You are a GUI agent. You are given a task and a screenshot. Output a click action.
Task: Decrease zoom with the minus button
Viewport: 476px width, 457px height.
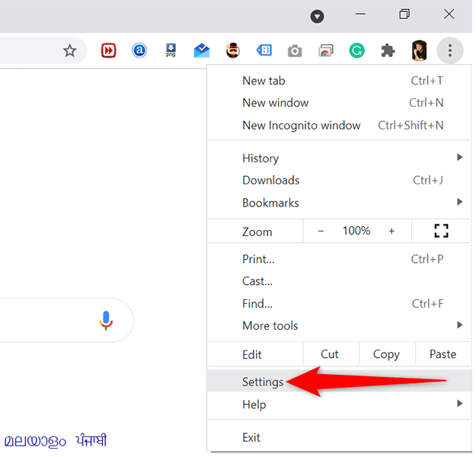[x=321, y=232]
